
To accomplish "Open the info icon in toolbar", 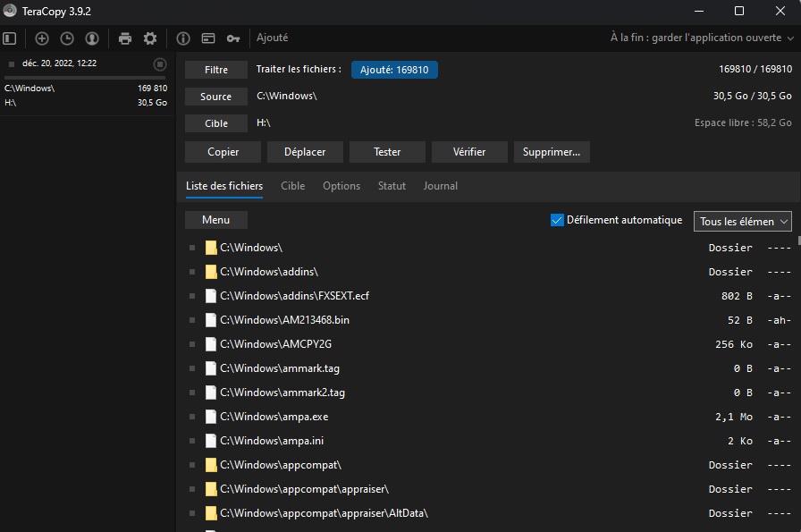I will [x=183, y=38].
